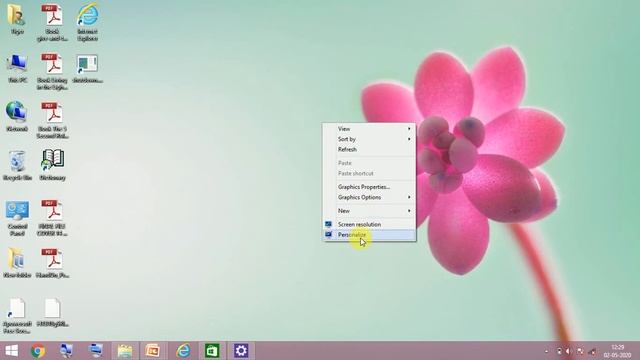Launch Internet Explorer from the taskbar
Screen dimensions: 640x360
(183, 351)
